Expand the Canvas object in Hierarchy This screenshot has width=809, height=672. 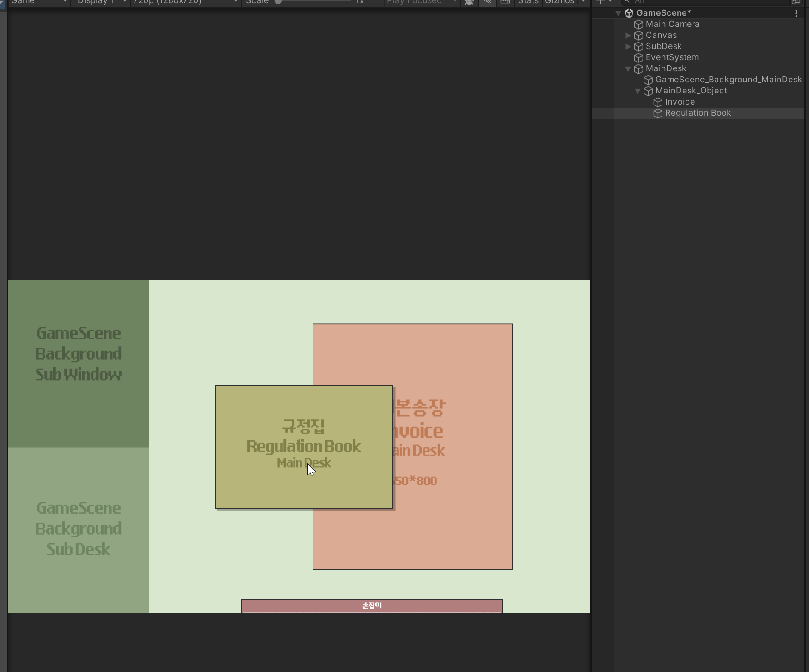click(628, 36)
